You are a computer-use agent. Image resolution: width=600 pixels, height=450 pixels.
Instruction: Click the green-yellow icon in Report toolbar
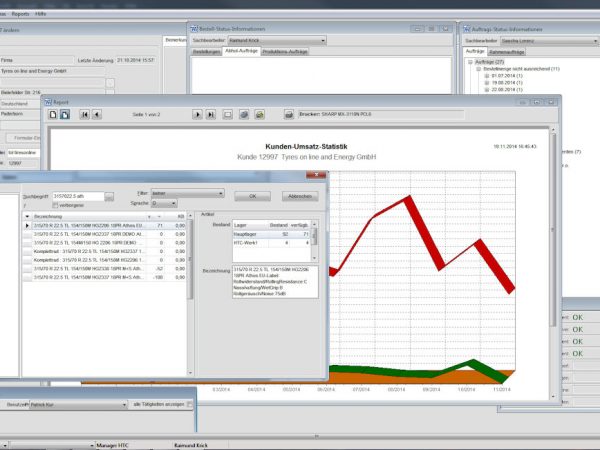(259, 114)
